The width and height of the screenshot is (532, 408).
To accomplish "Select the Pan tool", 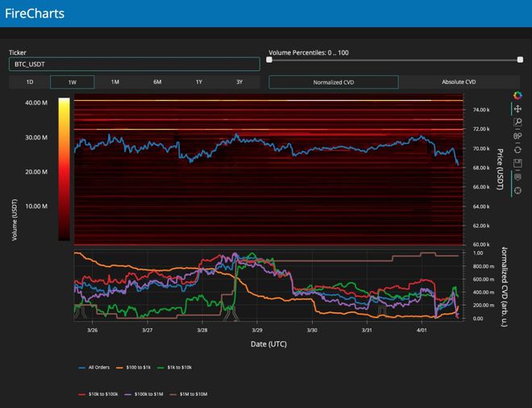I will (x=517, y=109).
